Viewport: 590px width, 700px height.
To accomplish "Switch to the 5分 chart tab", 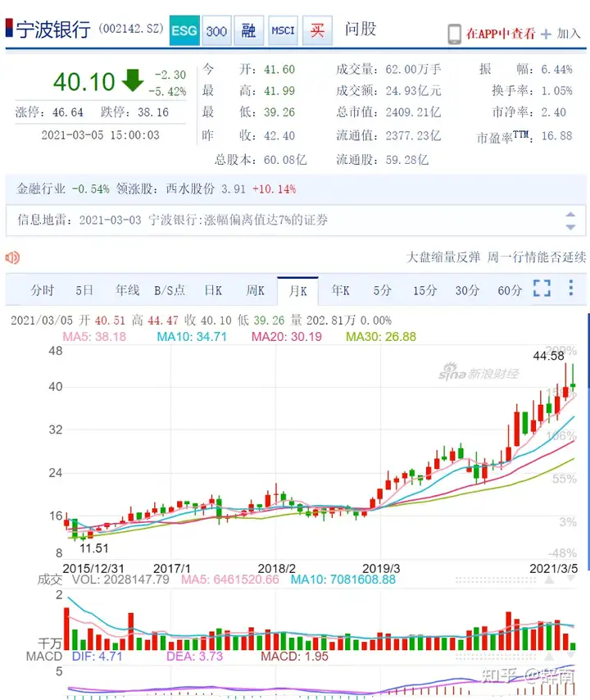I will click(383, 291).
